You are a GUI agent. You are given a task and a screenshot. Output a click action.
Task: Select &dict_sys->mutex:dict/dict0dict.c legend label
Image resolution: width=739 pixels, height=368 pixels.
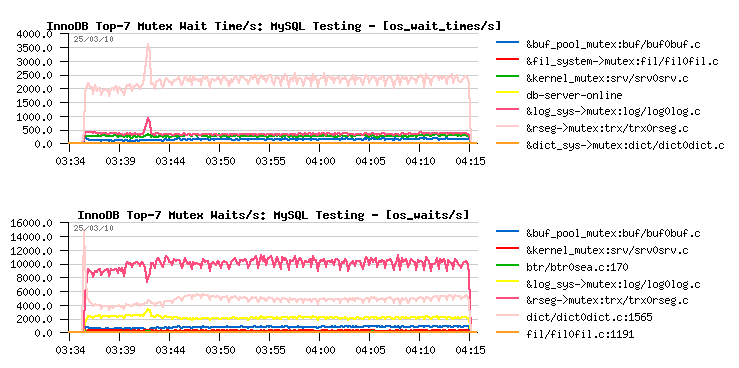[x=625, y=146]
